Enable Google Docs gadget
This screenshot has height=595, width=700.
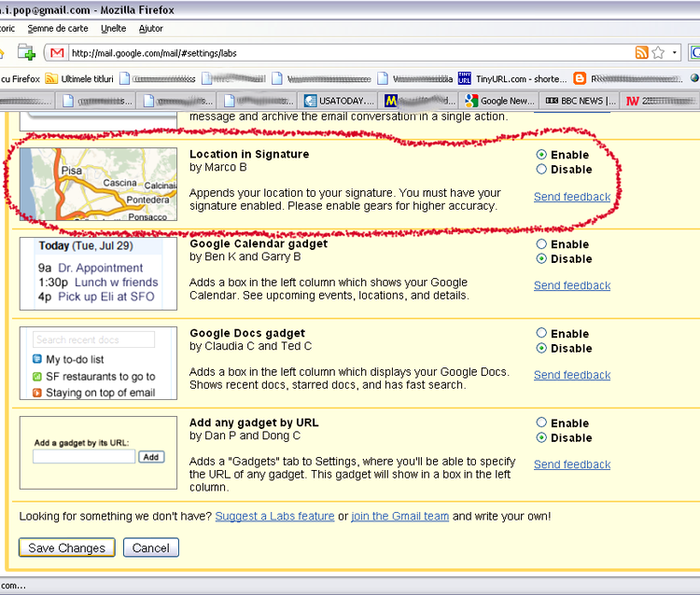(541, 334)
